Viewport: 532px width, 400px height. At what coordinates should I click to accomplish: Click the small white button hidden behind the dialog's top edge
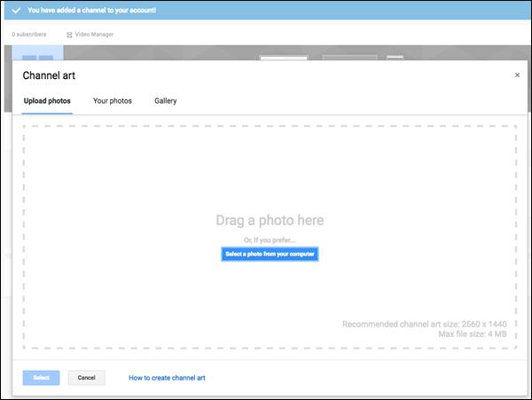pyautogui.click(x=395, y=58)
